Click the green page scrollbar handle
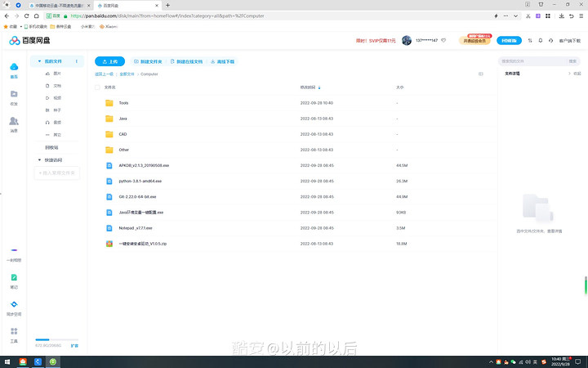The height and width of the screenshot is (368, 588). coord(586,285)
